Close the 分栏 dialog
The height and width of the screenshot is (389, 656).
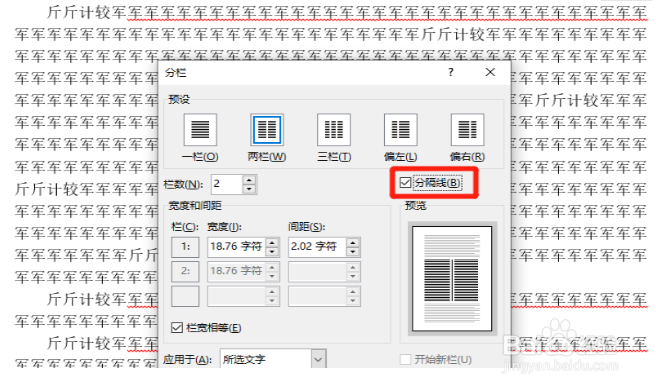coord(490,72)
